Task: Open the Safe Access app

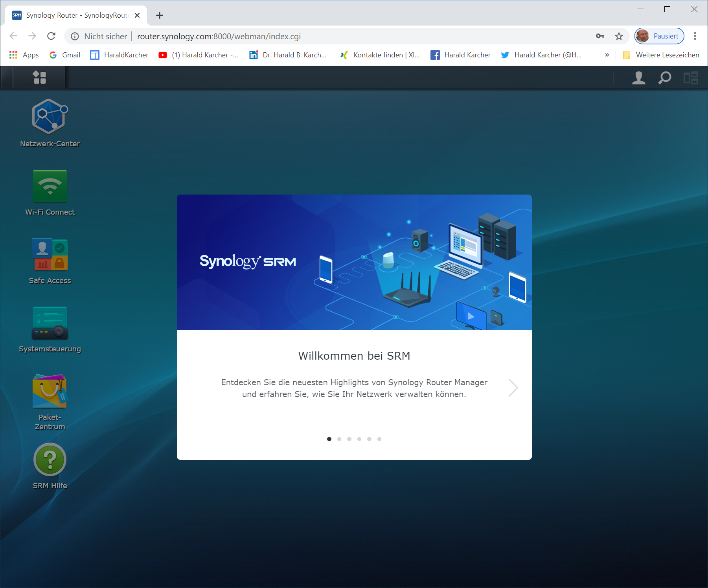Action: [x=50, y=254]
